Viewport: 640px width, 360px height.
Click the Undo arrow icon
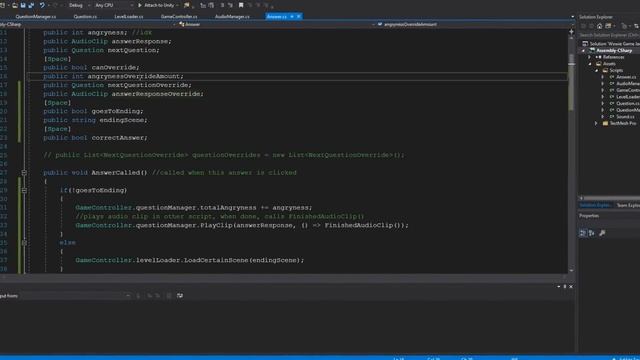[x=42, y=5]
